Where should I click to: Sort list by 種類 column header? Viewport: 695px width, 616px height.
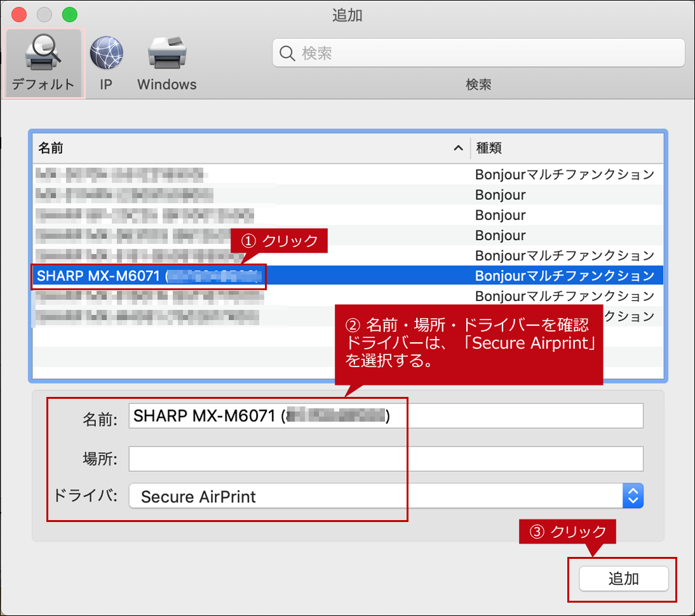coord(567,148)
